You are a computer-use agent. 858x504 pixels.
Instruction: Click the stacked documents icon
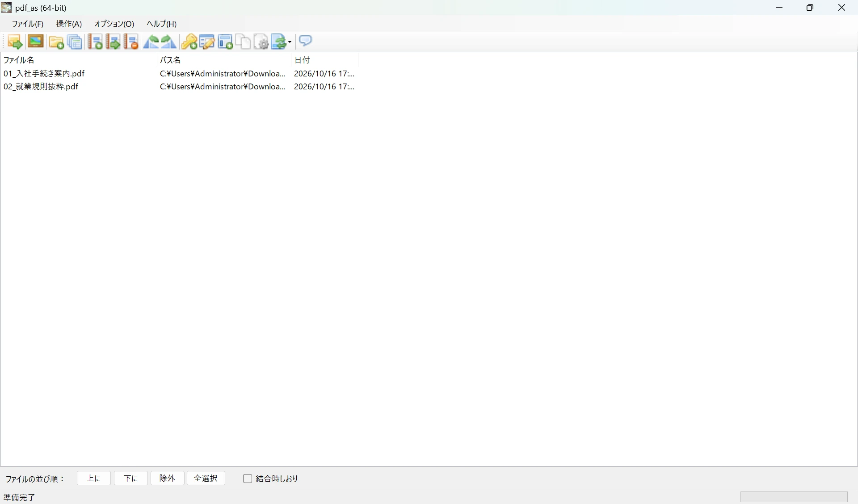tap(75, 42)
